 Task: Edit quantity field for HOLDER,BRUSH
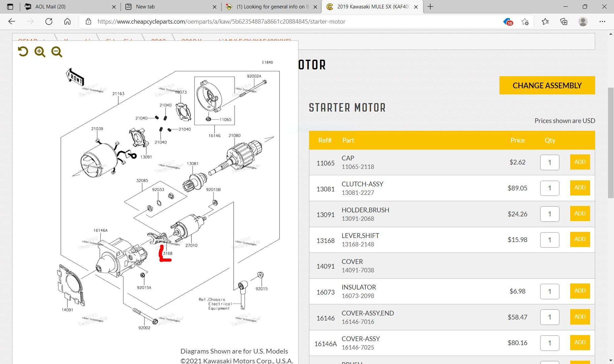[x=550, y=214]
